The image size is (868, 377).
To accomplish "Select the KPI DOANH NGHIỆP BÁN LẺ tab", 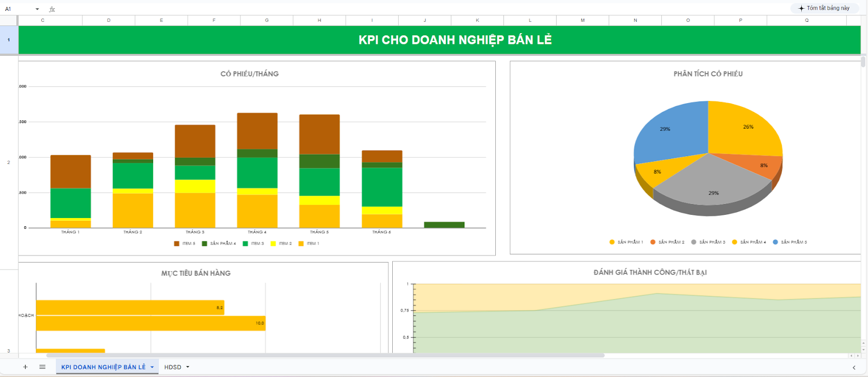I will 103,367.
